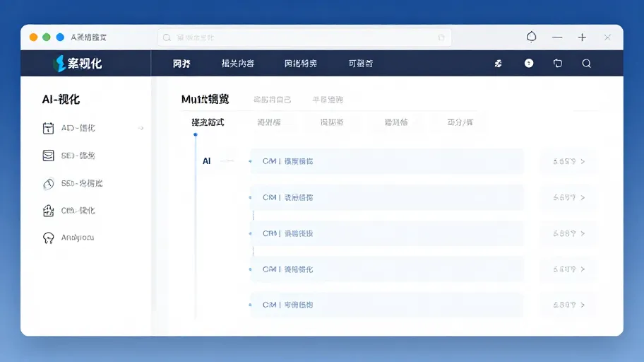Open the chevron on the CRI row's 5.88 value

coord(583,233)
